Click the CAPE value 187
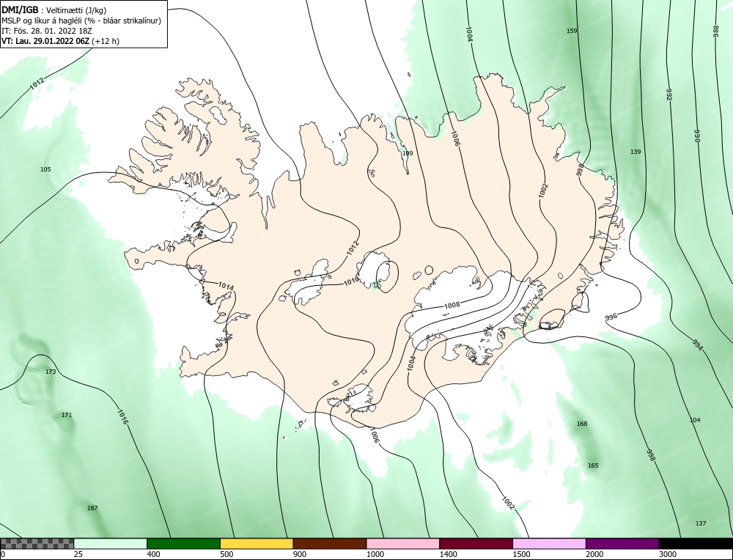This screenshot has height=560, width=733. [92, 508]
